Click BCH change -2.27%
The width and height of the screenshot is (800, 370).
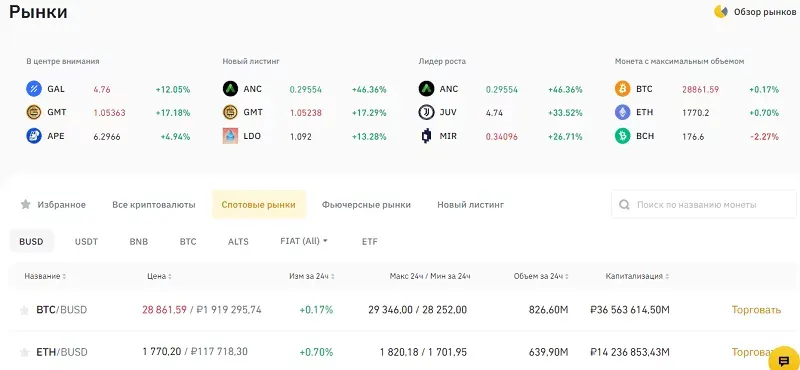(764, 137)
